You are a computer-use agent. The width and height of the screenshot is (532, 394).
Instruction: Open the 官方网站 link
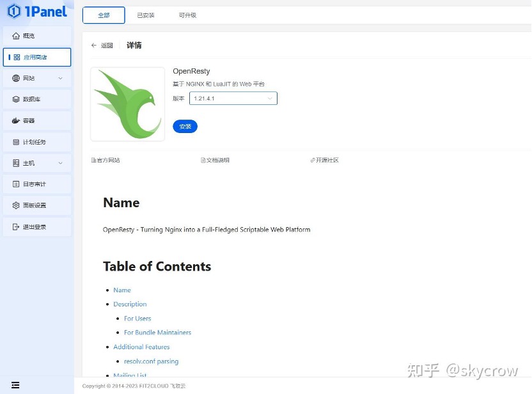pos(106,160)
